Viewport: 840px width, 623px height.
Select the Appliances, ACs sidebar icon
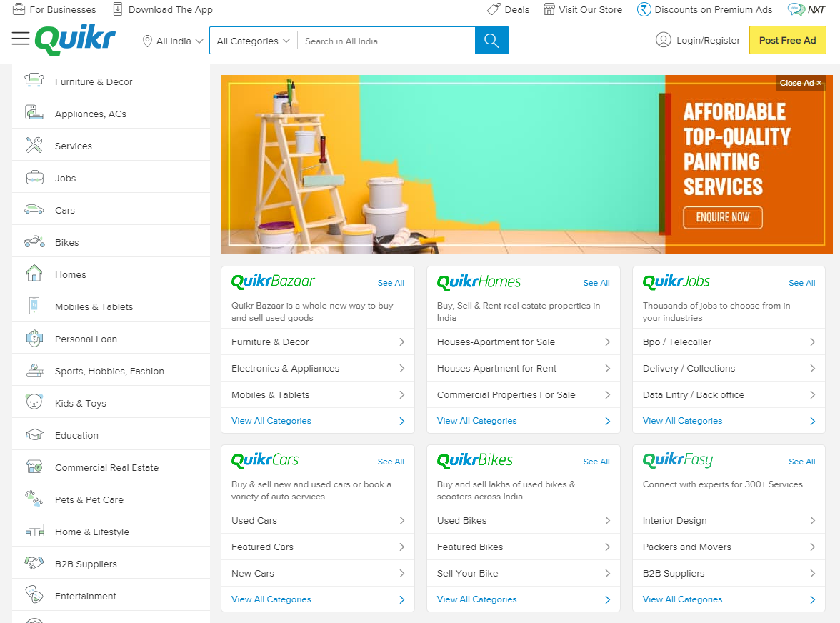tap(34, 112)
